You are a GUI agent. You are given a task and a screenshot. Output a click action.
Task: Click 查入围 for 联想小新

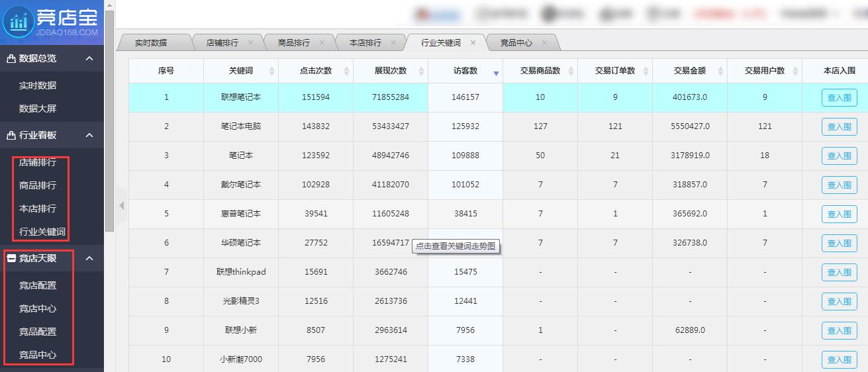840,331
